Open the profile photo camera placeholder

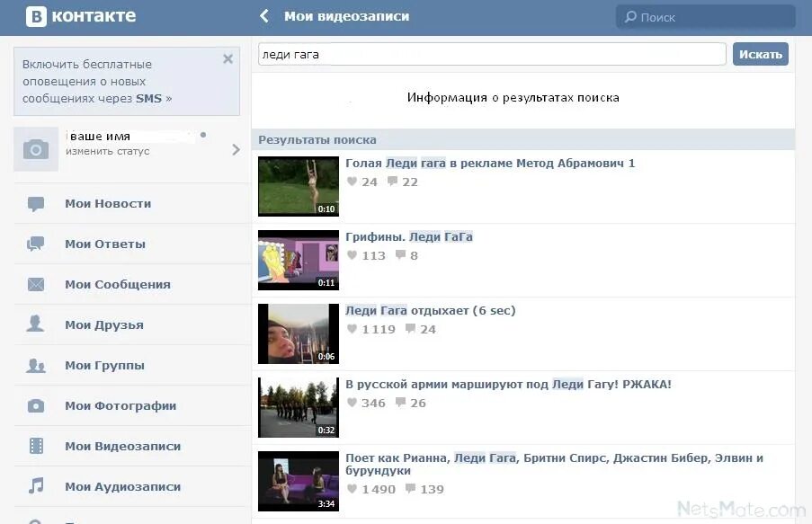[x=36, y=149]
